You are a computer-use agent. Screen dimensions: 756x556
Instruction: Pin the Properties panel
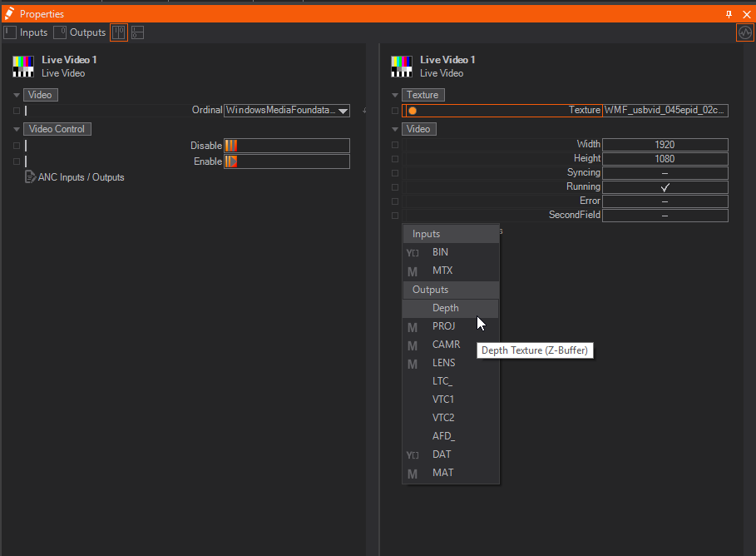729,14
